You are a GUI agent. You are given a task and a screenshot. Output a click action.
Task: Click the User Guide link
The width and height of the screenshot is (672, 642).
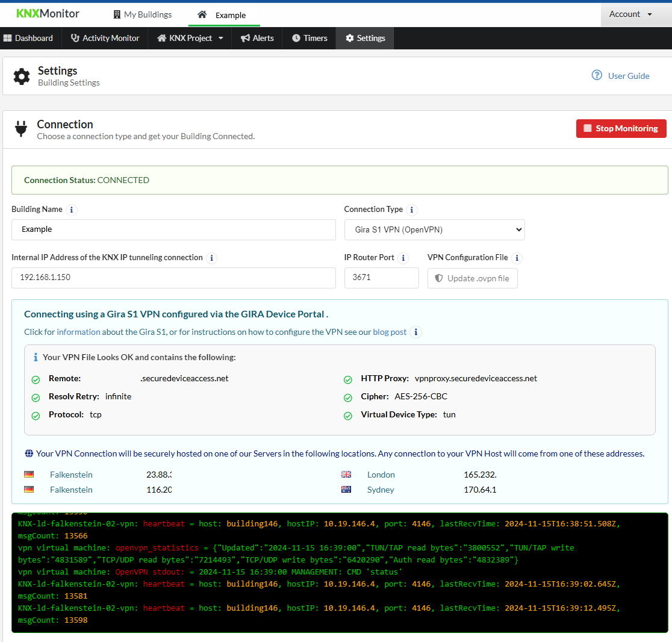(x=628, y=76)
